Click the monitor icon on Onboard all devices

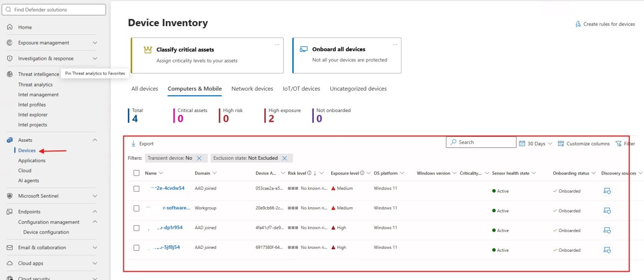(x=304, y=49)
